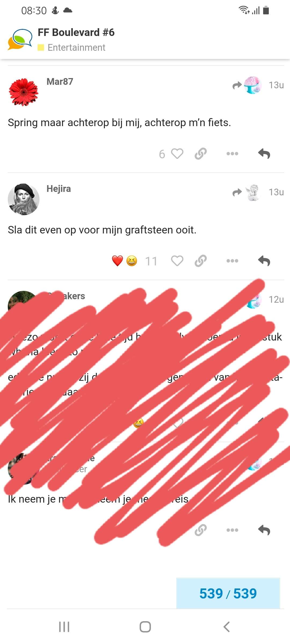The height and width of the screenshot is (644, 290).
Task: Like Mar87's post with heart icon
Action: click(177, 154)
